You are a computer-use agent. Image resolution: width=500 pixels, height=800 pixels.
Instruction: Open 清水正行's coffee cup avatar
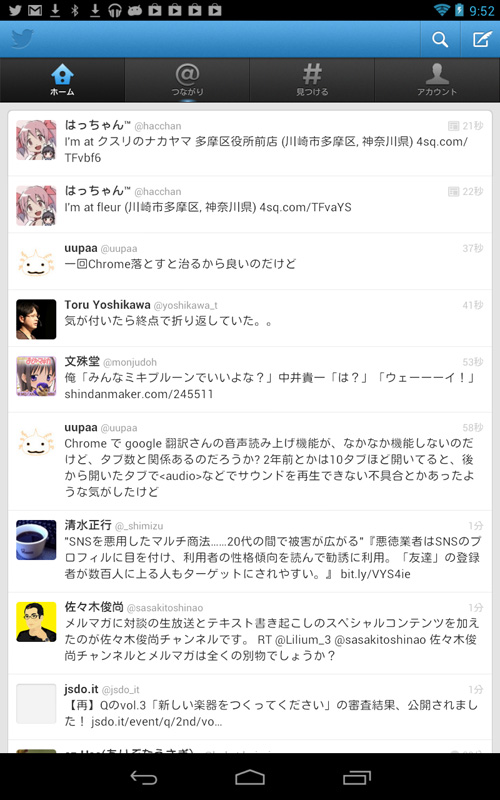pyautogui.click(x=36, y=540)
